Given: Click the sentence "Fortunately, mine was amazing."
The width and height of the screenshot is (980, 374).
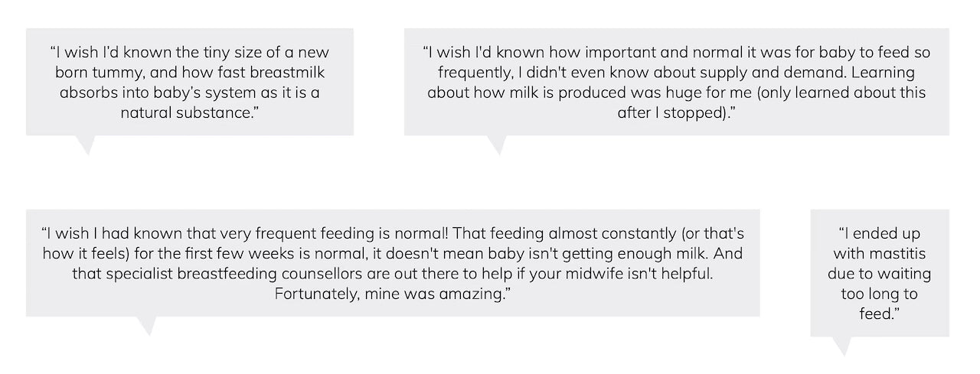Looking at the screenshot, I should tap(393, 294).
